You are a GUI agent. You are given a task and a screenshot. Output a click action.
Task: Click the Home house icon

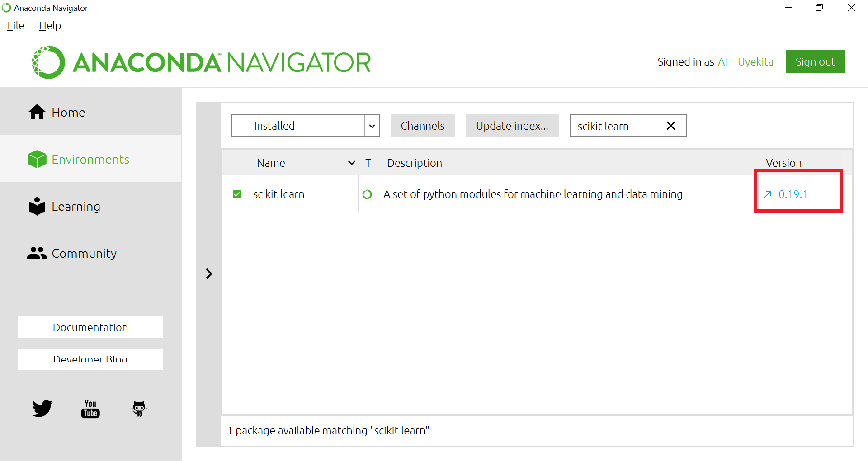[37, 112]
